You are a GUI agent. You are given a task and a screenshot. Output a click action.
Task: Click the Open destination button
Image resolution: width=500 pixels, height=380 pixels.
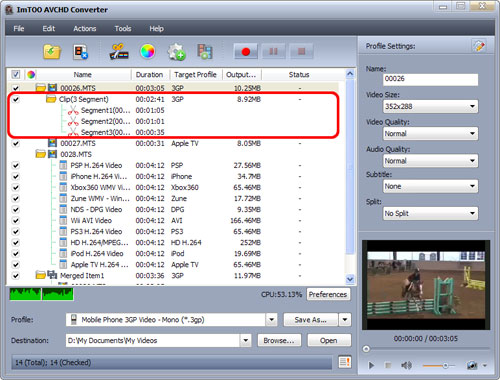[329, 340]
